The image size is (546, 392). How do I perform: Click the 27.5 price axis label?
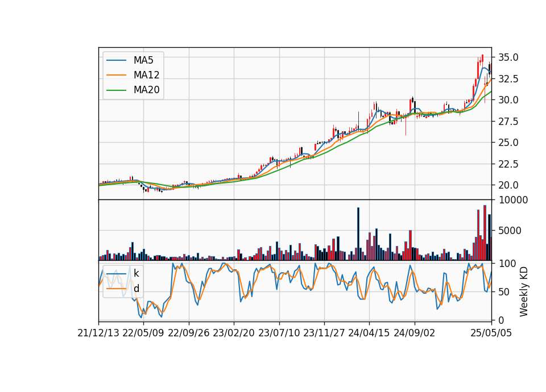coord(508,122)
